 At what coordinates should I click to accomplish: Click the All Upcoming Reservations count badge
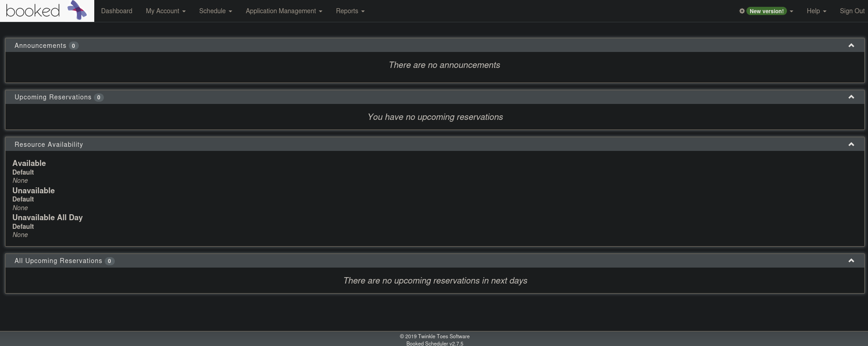(109, 261)
